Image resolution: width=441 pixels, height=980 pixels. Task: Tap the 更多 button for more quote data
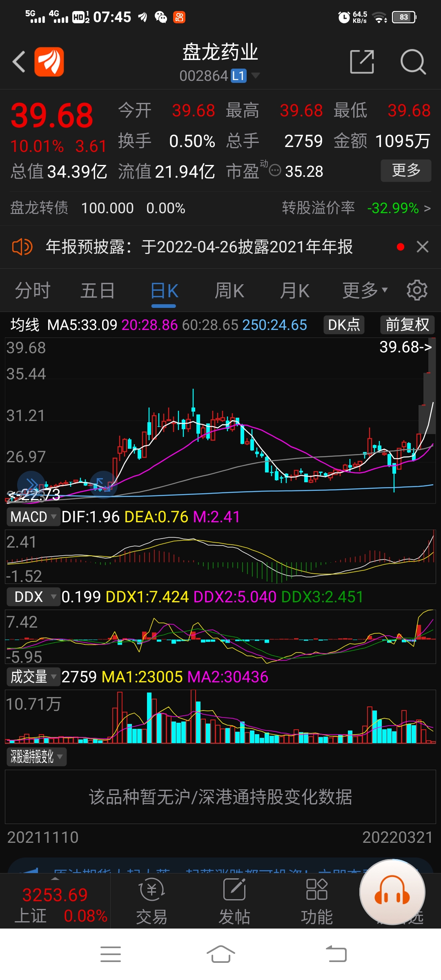click(x=406, y=170)
